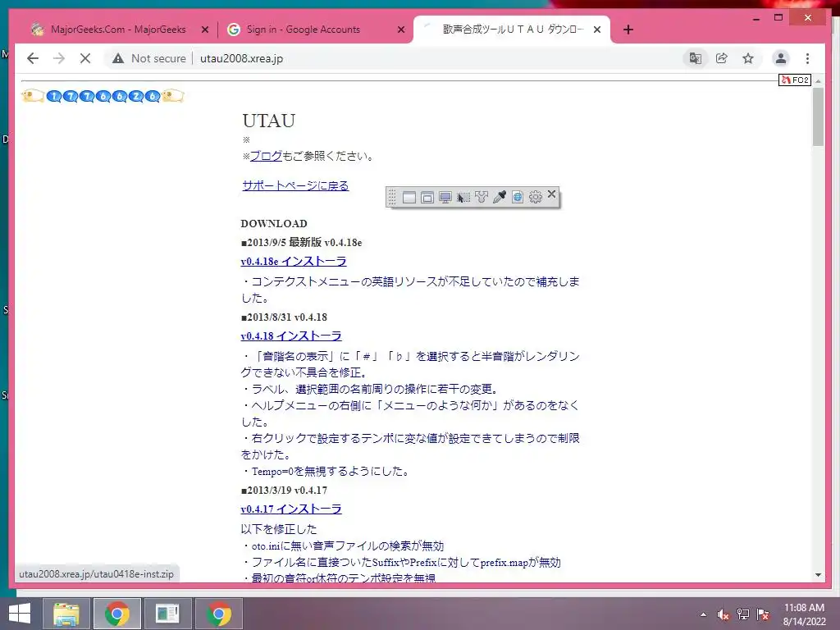
Task: Open the Chrome three-dot menu
Action: point(807,58)
